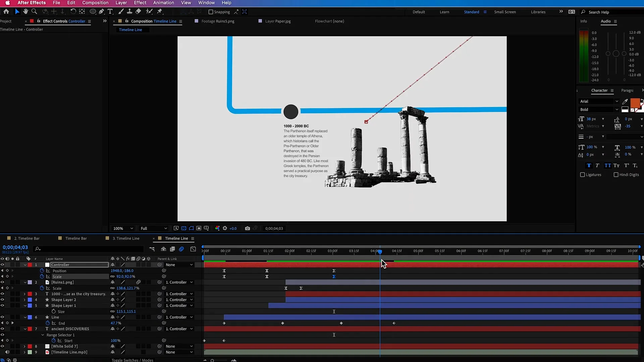The width and height of the screenshot is (644, 362).
Task: Open the magnification 100% dropdown
Action: 123,228
